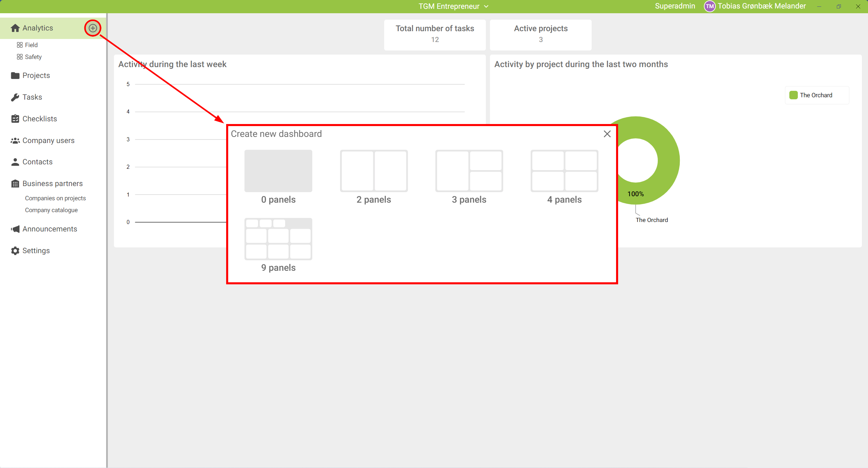The width and height of the screenshot is (868, 468).
Task: Go to Company catalogue
Action: click(x=51, y=210)
